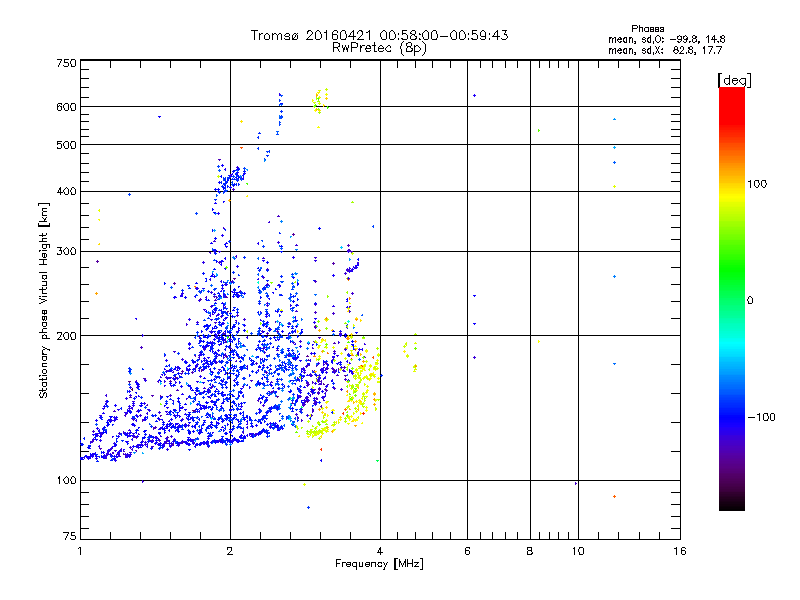Click the x-axis tick label '1'

point(80,551)
